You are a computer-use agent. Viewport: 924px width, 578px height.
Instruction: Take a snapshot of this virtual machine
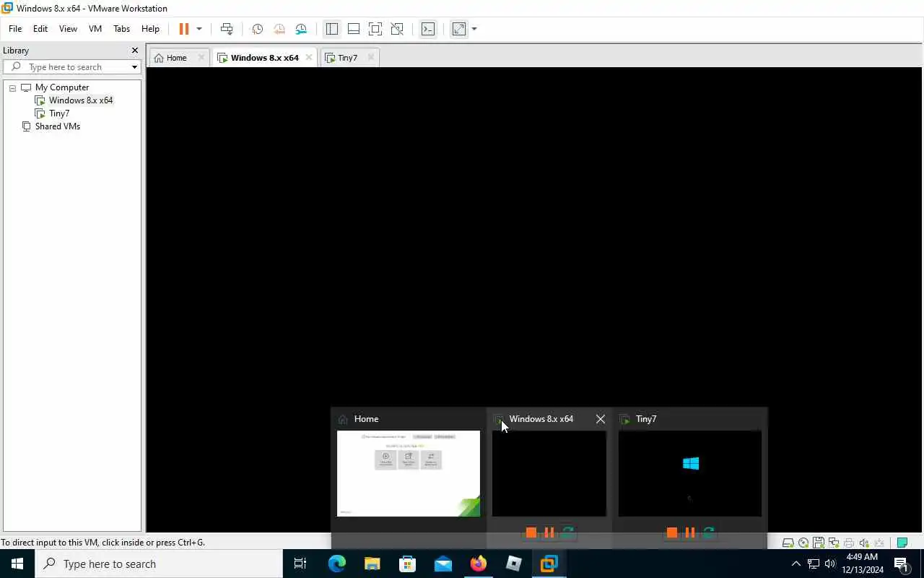point(257,29)
